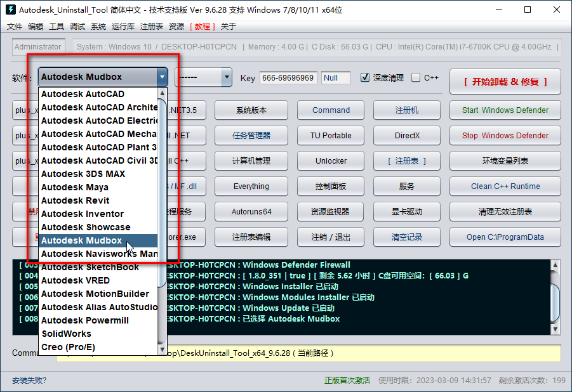Screen dimensions: 572x392
Task: Enable the C++ checkbox
Action: 415,77
